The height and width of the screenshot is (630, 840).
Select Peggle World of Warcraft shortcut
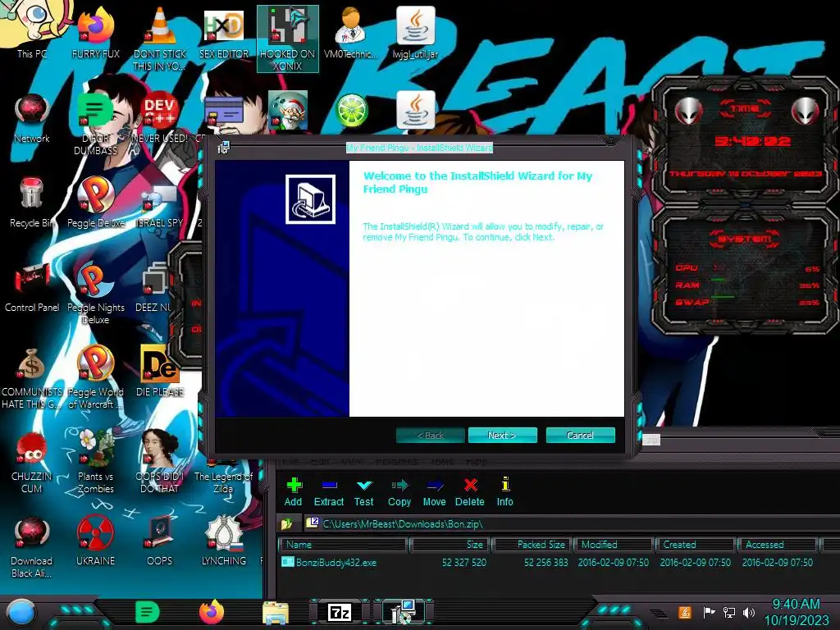click(96, 377)
